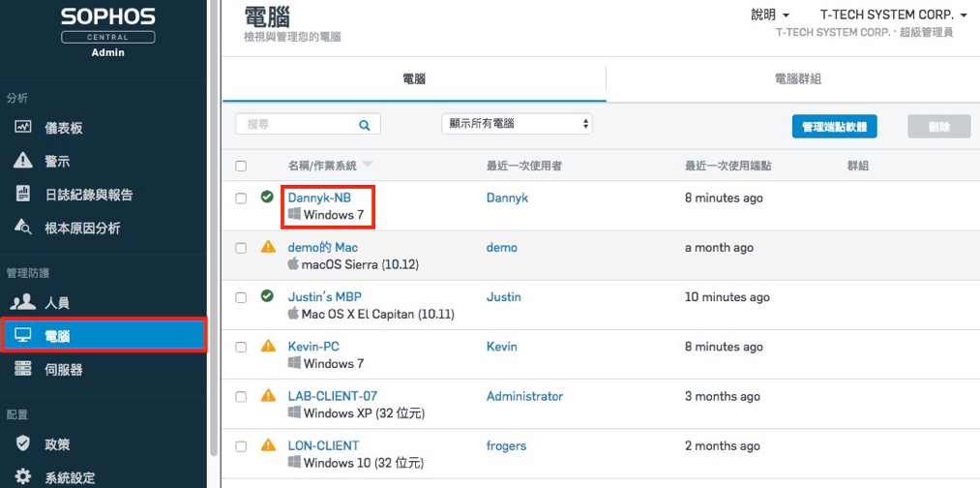Click warning status icon for Kevin-PC
Viewport: 980px width, 488px height.
(x=268, y=346)
